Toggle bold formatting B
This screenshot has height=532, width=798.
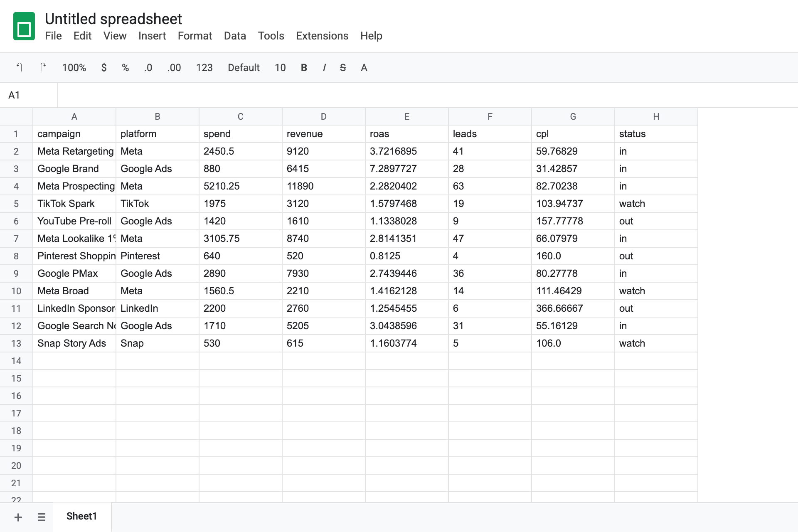pyautogui.click(x=304, y=67)
